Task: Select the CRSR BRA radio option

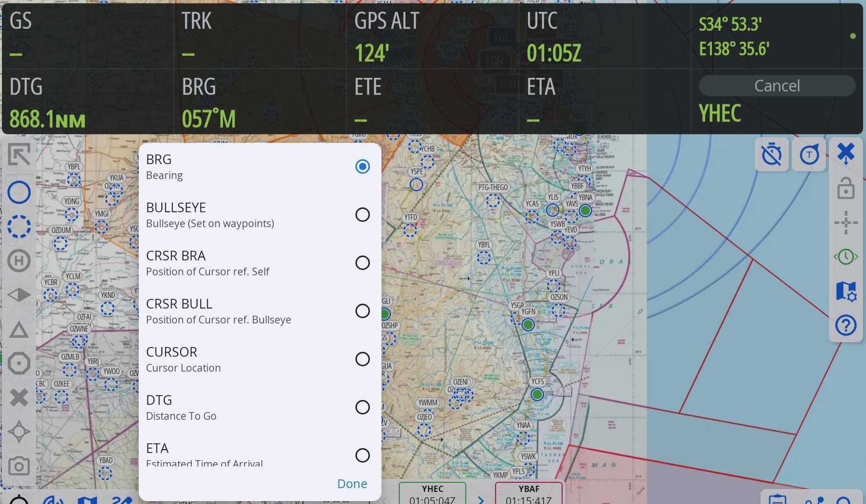Action: [362, 263]
